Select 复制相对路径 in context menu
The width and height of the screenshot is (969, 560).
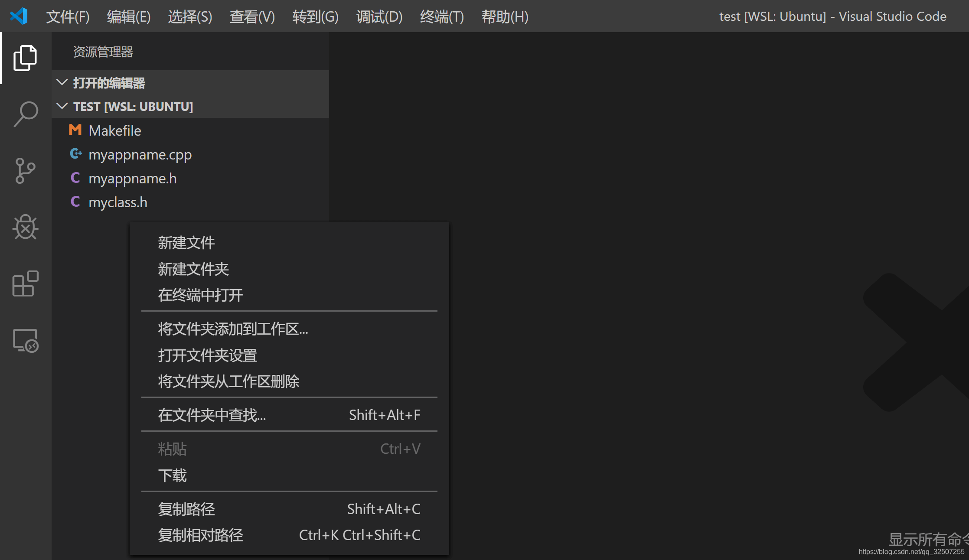click(289, 535)
